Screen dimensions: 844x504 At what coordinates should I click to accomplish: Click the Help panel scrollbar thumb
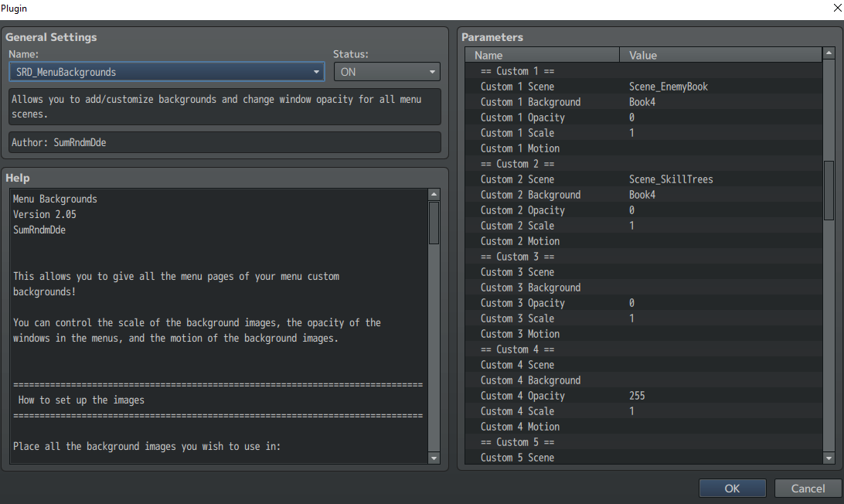tap(434, 223)
